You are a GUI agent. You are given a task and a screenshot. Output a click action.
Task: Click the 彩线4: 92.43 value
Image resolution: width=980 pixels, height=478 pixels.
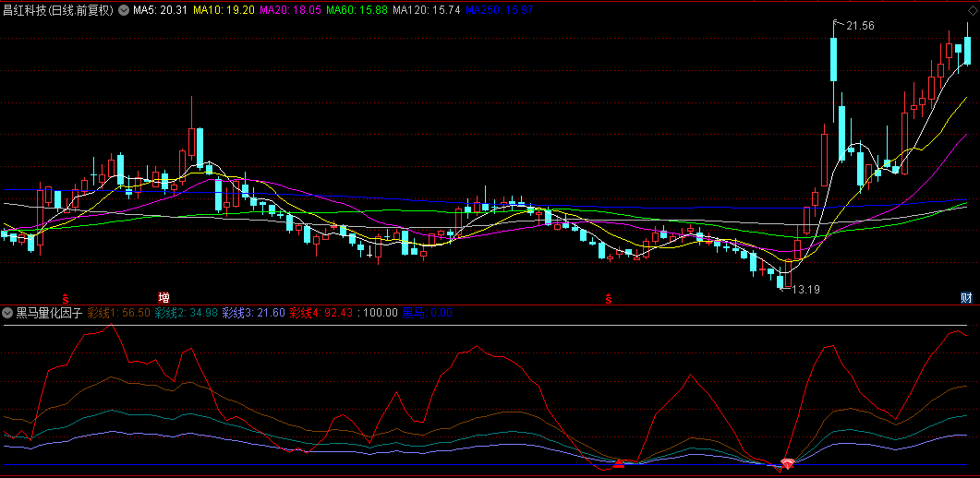[x=321, y=313]
